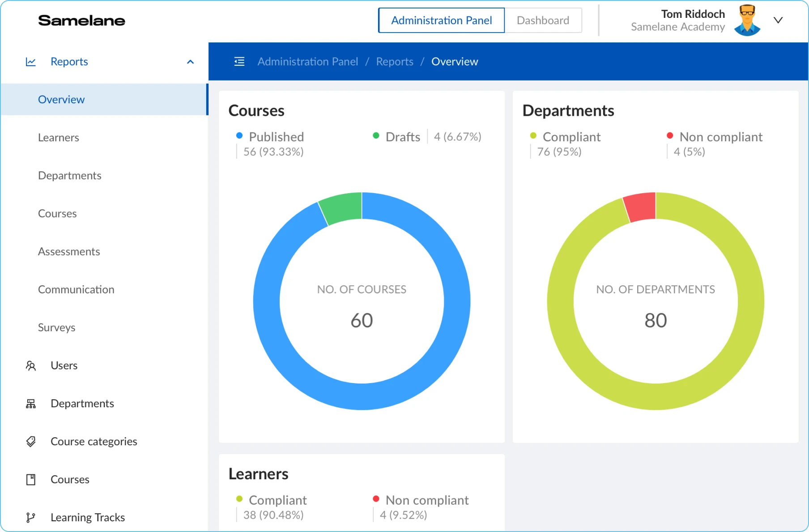Click Administration Panel breadcrumb link
This screenshot has height=532, width=809.
coord(308,62)
